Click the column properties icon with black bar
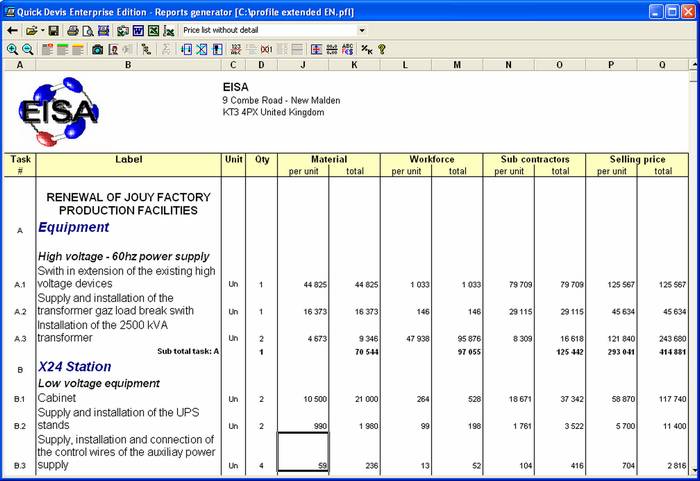Viewport: 700px width, 481px height. [217, 50]
